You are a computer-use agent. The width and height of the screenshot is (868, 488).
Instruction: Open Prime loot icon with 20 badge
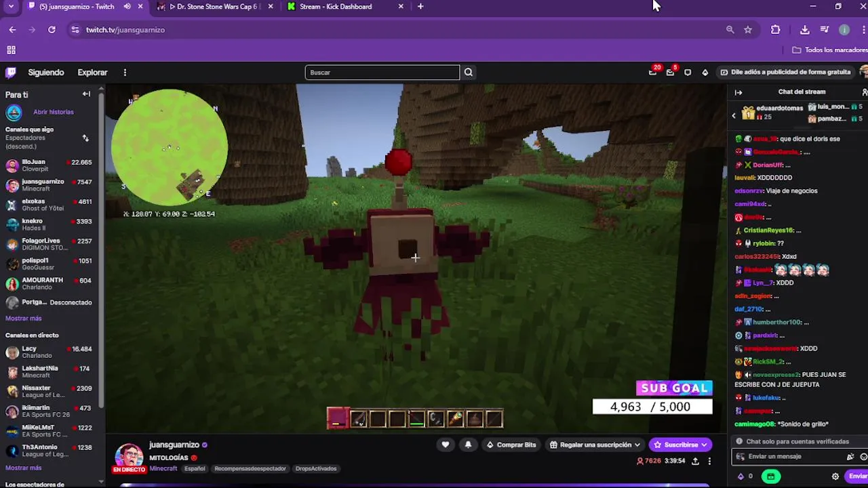pos(652,72)
